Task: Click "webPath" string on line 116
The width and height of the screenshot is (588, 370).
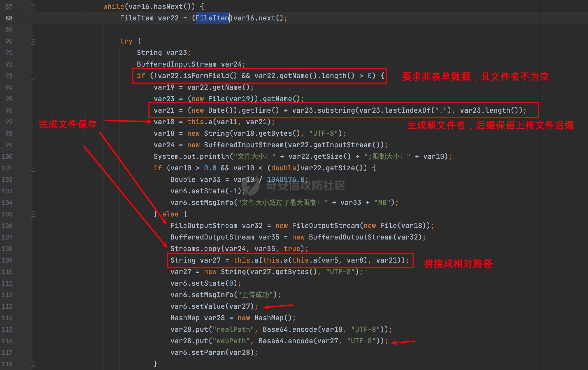Action: point(231,341)
